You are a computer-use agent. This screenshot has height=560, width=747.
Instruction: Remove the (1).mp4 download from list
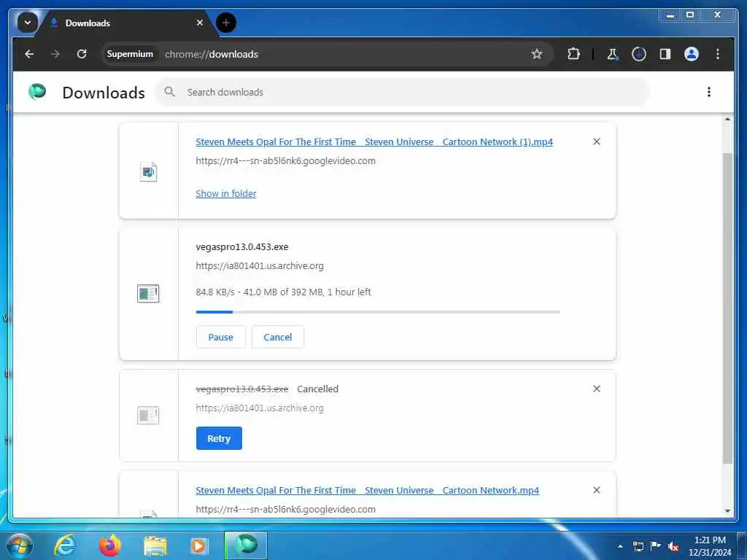click(x=597, y=141)
